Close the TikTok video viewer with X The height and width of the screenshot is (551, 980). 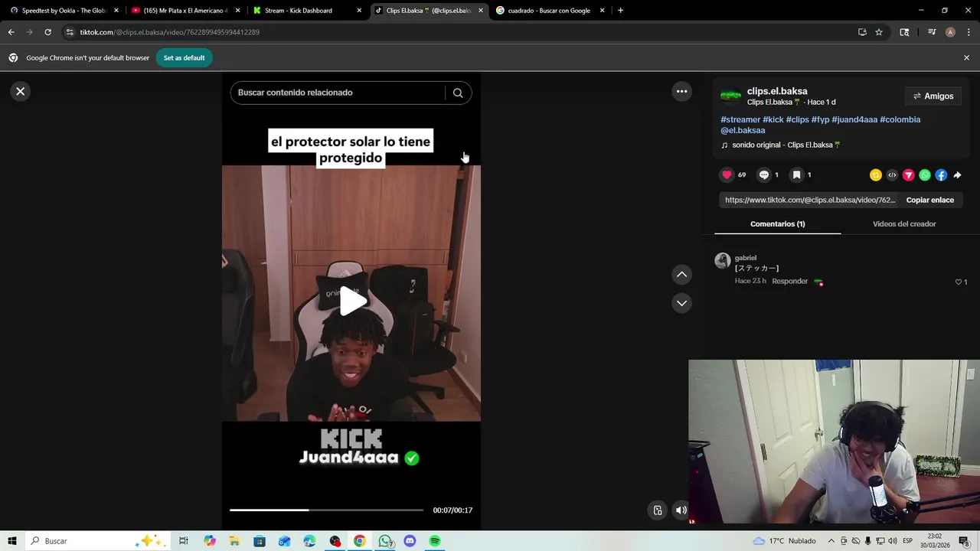click(x=21, y=91)
